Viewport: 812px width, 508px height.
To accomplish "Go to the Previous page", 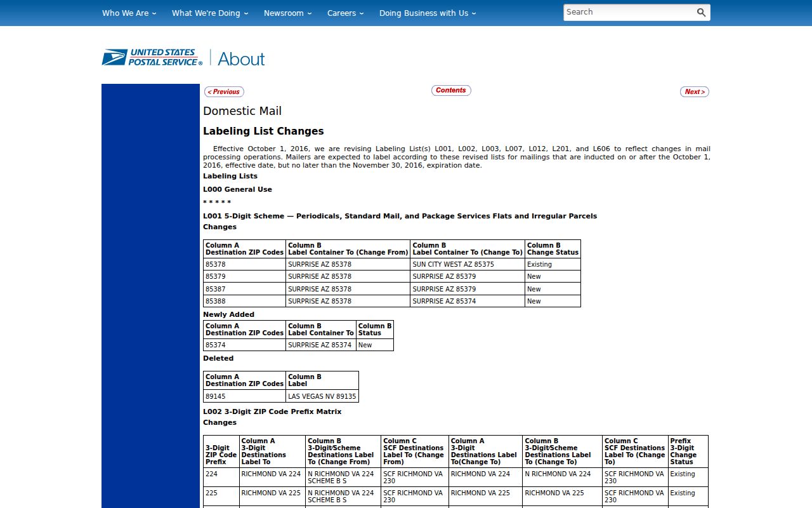I will tap(224, 92).
